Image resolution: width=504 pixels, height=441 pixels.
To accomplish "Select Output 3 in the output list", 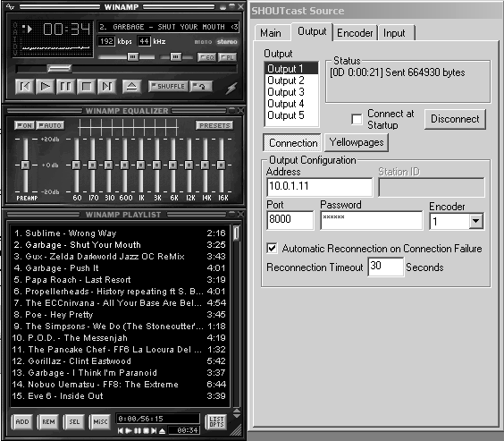I will click(291, 92).
